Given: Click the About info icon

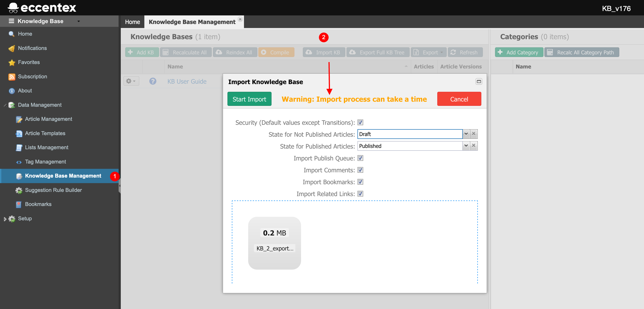Looking at the screenshot, I should [x=12, y=91].
